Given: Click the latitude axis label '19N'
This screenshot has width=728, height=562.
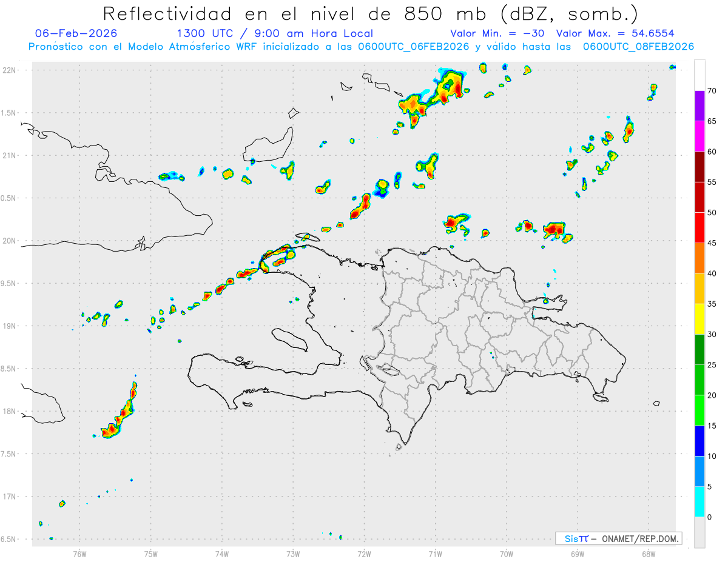Looking at the screenshot, I should click(10, 326).
